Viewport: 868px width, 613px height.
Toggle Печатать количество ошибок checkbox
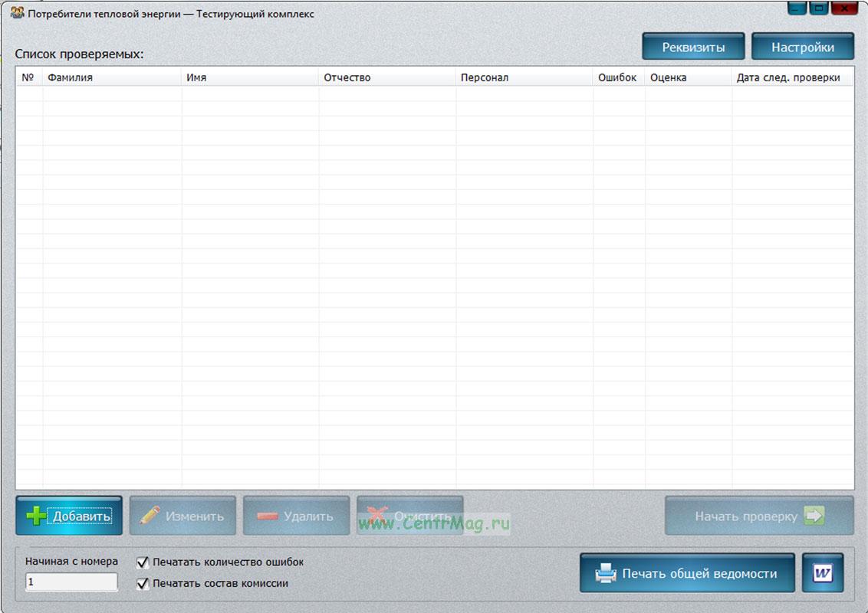click(143, 562)
